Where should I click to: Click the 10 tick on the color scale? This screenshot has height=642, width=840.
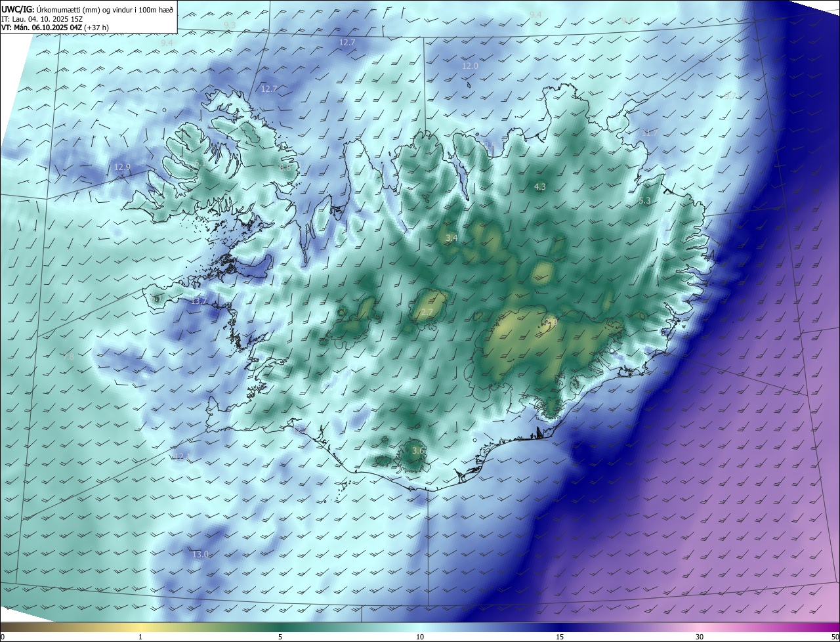420,637
